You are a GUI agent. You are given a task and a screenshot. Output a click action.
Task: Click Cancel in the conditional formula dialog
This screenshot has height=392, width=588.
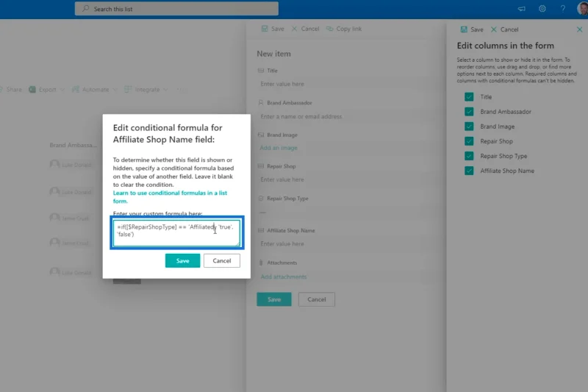[x=222, y=260]
